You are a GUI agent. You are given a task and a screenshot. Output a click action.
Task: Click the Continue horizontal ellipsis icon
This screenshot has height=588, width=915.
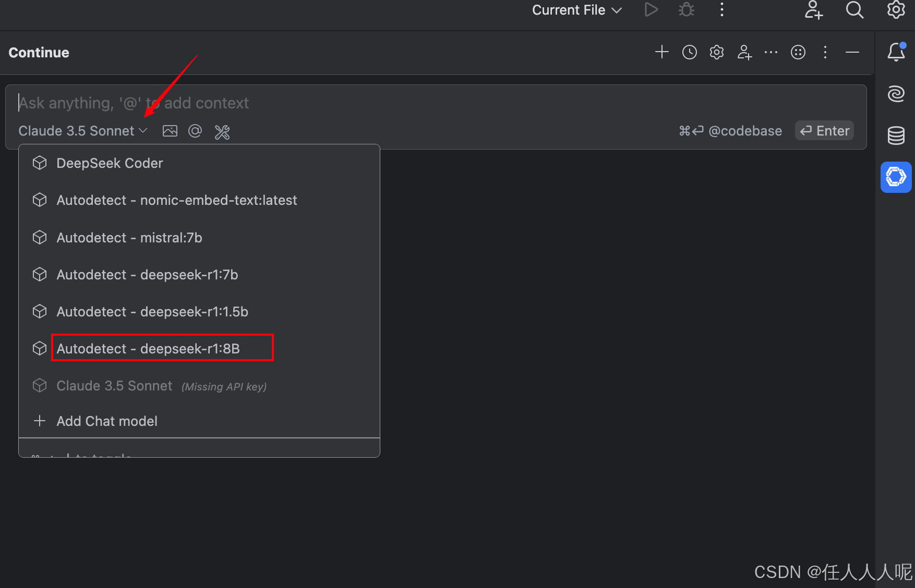tap(771, 52)
